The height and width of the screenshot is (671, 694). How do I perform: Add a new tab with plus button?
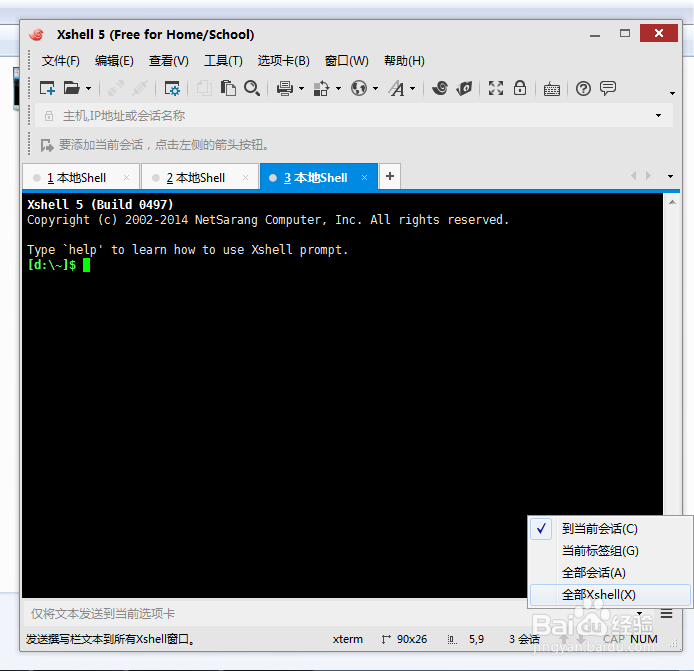point(390,176)
